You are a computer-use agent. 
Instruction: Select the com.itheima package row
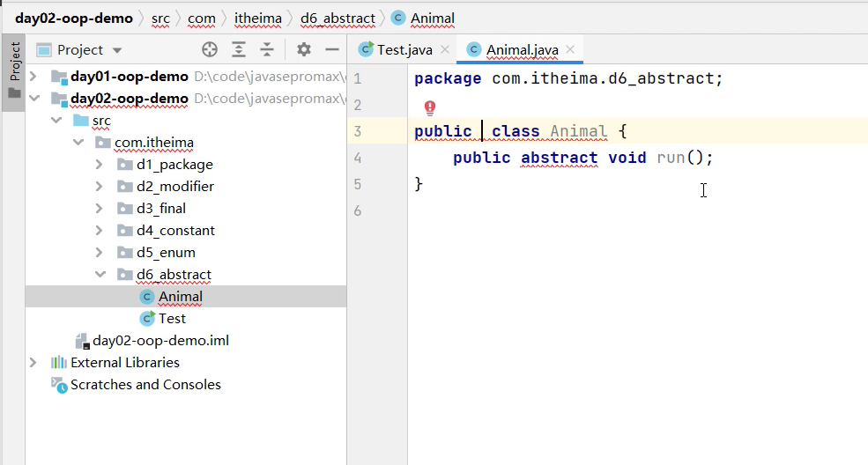point(186,142)
